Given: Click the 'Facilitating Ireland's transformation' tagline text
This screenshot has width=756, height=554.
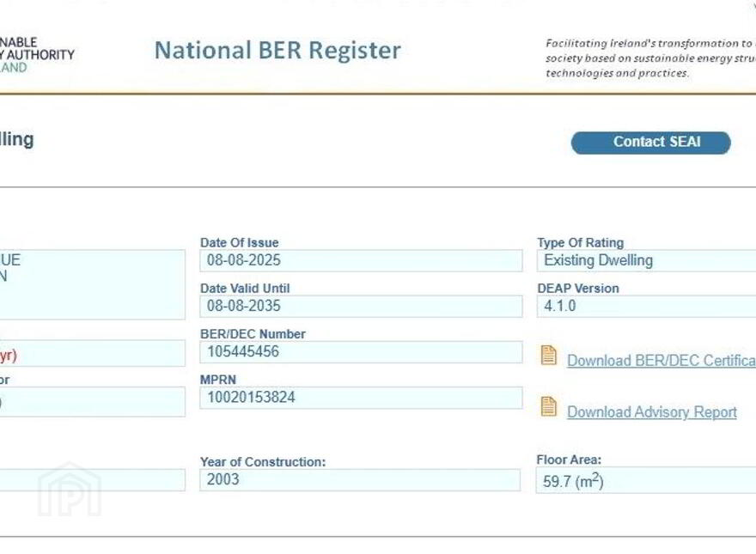Looking at the screenshot, I should tap(651, 58).
